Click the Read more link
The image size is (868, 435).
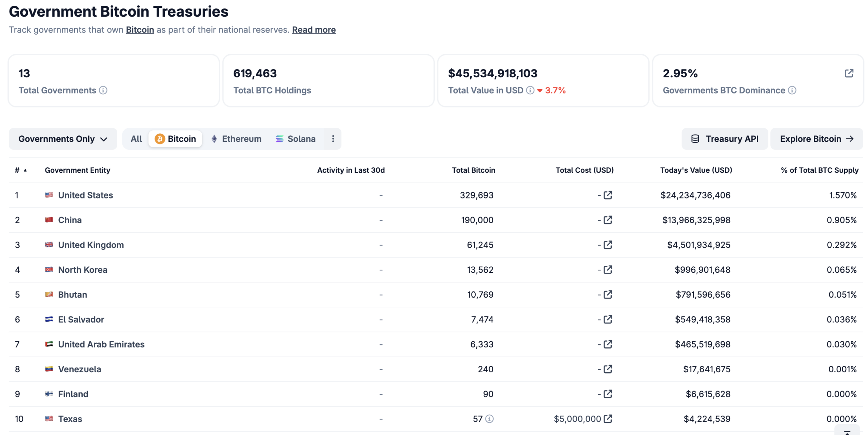[x=314, y=30]
